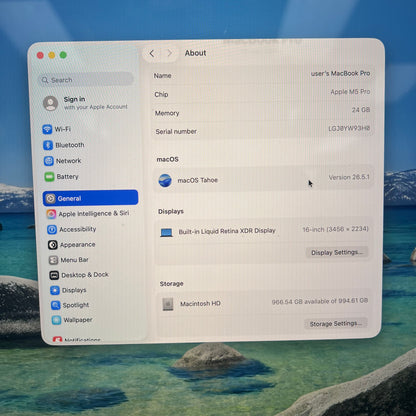Open the Battery icon in sidebar
The image size is (416, 416).
[x=50, y=177]
